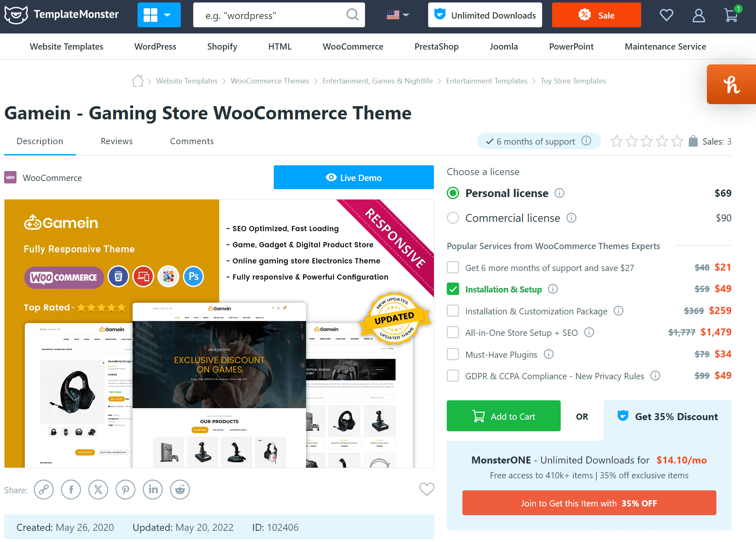Image resolution: width=756 pixels, height=542 pixels.
Task: Click Commercial license info icon
Action: [x=571, y=218]
